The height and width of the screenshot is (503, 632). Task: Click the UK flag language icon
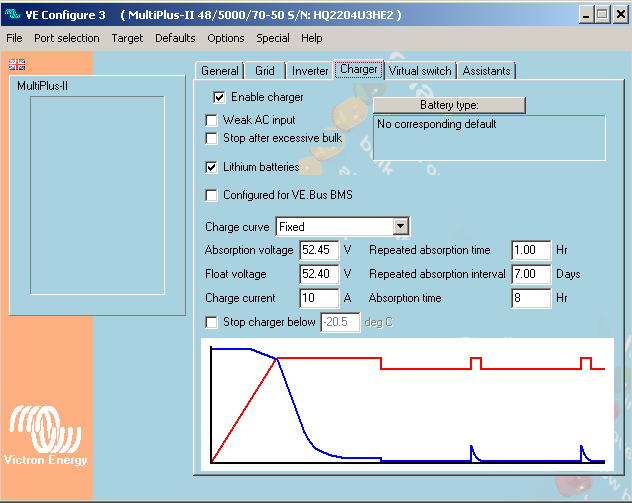pyautogui.click(x=17, y=64)
